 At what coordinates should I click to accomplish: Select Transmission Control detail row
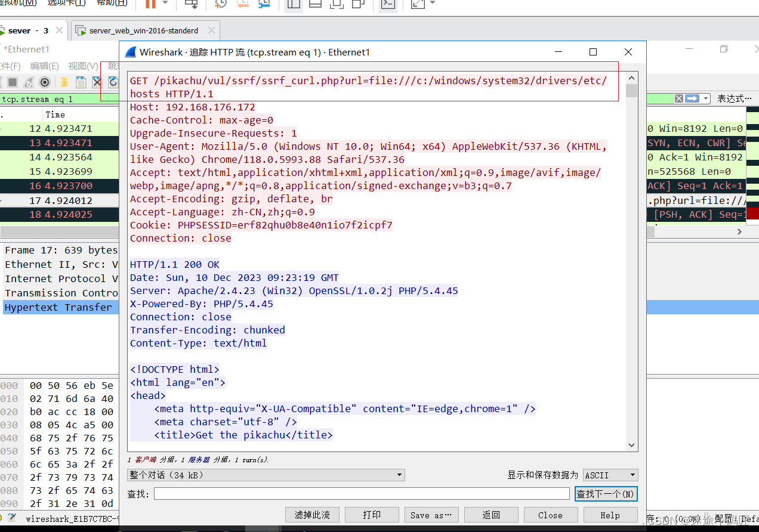coord(61,293)
